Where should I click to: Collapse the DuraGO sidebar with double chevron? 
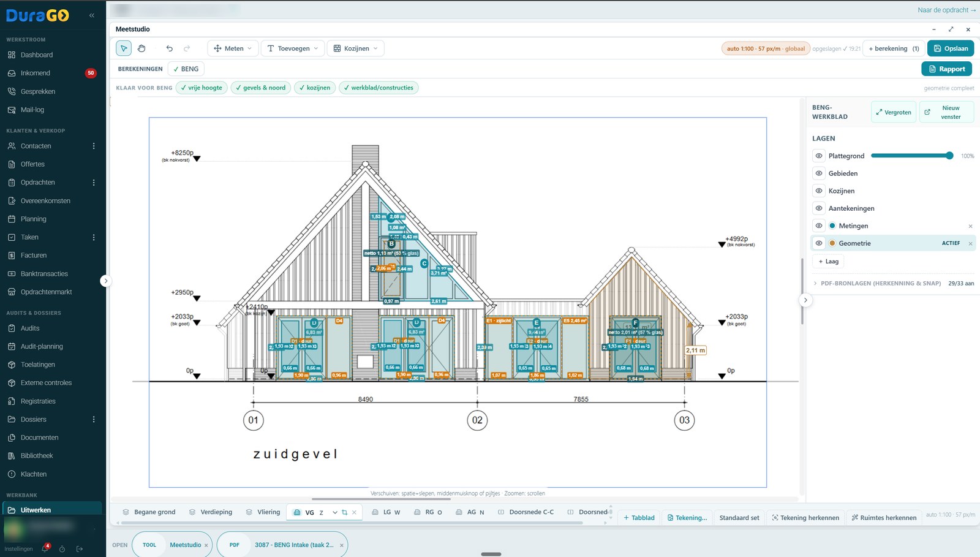92,15
